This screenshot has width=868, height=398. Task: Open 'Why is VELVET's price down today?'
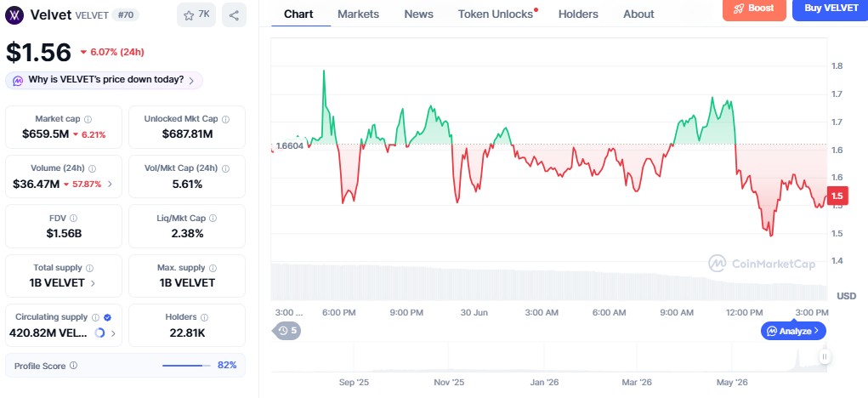(104, 80)
